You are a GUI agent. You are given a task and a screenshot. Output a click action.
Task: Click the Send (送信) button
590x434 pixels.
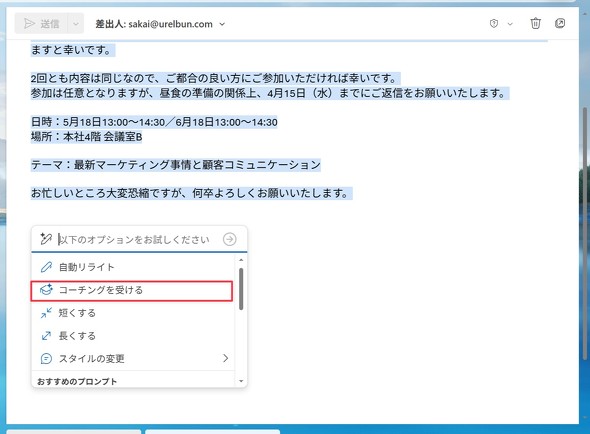(41, 24)
